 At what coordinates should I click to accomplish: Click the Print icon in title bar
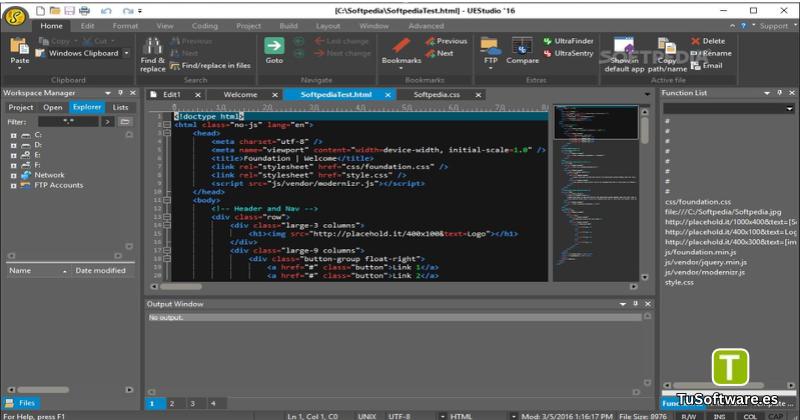(x=84, y=10)
